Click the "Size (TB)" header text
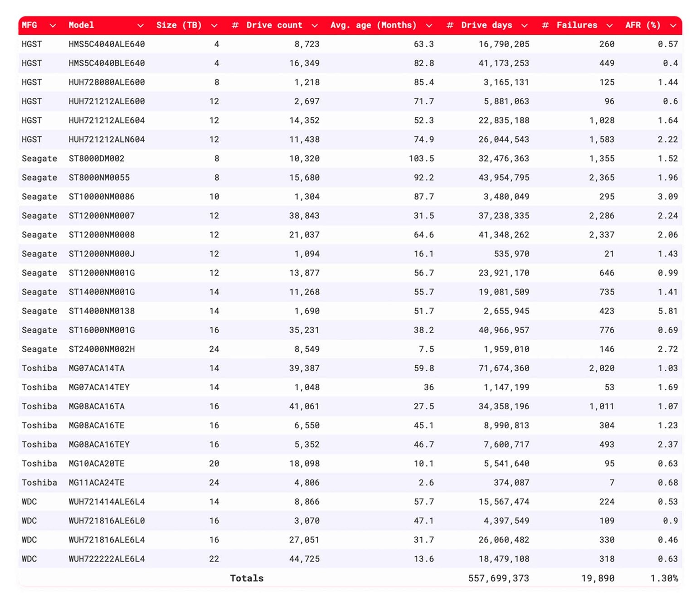This screenshot has width=700, height=602. pos(179,25)
